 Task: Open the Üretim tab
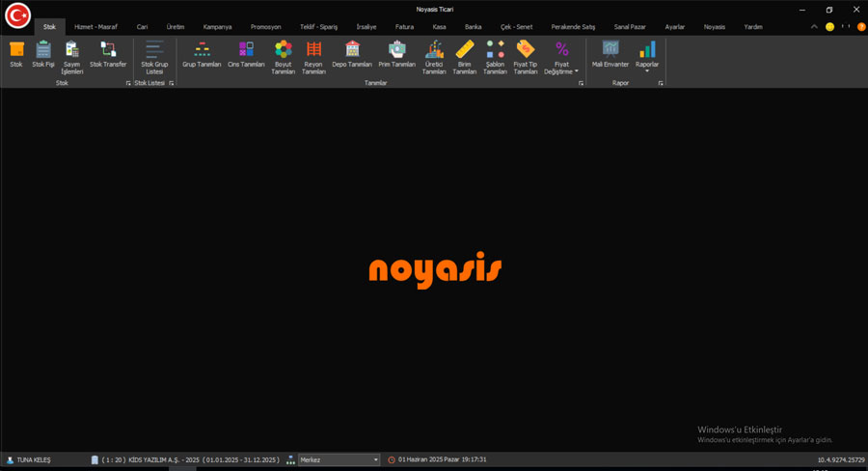(176, 27)
